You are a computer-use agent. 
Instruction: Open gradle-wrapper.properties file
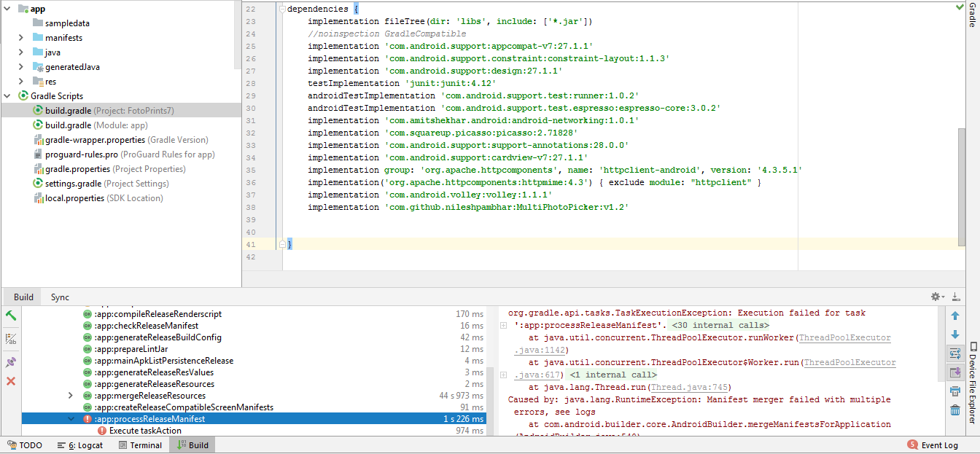[121, 140]
